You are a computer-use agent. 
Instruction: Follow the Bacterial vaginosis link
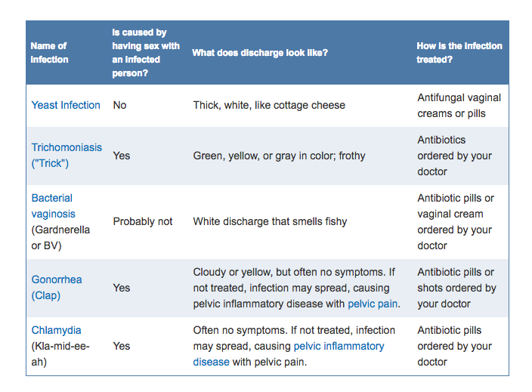(53, 205)
